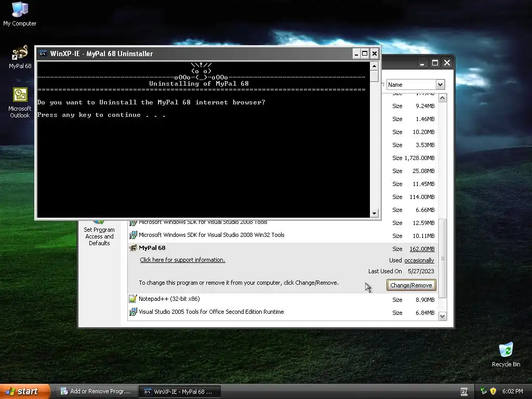The width and height of the screenshot is (532, 399).
Task: Open the Sort by Name dropdown
Action: point(440,85)
